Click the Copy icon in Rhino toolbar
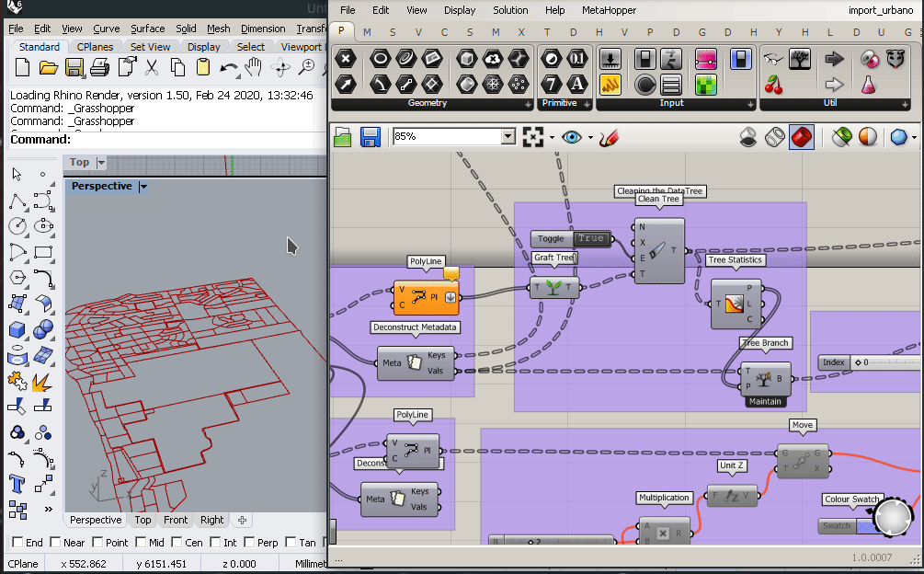 coord(177,68)
